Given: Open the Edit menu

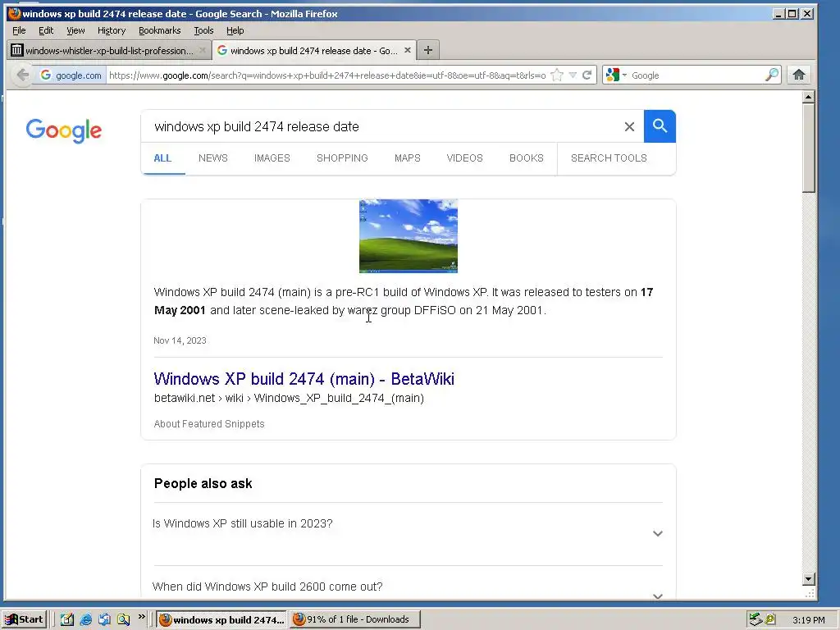Looking at the screenshot, I should point(46,30).
